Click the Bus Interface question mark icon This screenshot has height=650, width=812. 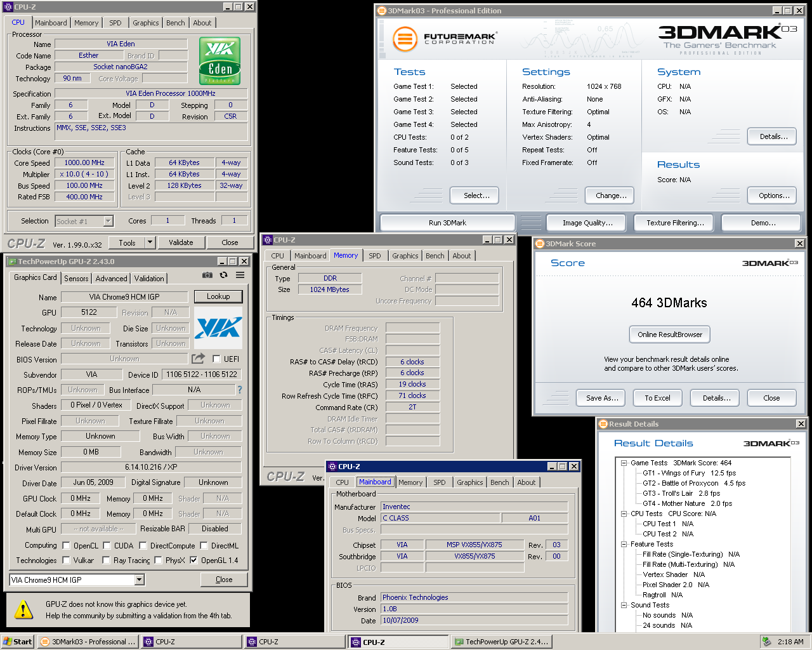[240, 390]
